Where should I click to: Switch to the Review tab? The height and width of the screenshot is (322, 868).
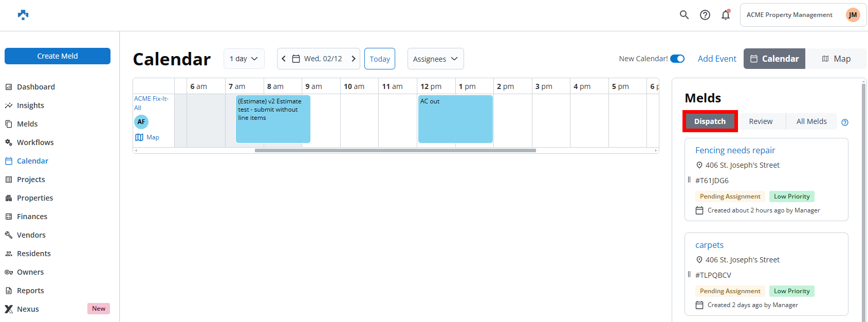[x=761, y=121]
